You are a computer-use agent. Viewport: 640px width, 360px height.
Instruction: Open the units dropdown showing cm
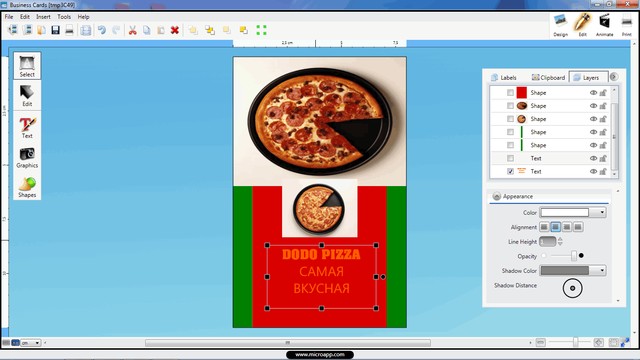31,343
